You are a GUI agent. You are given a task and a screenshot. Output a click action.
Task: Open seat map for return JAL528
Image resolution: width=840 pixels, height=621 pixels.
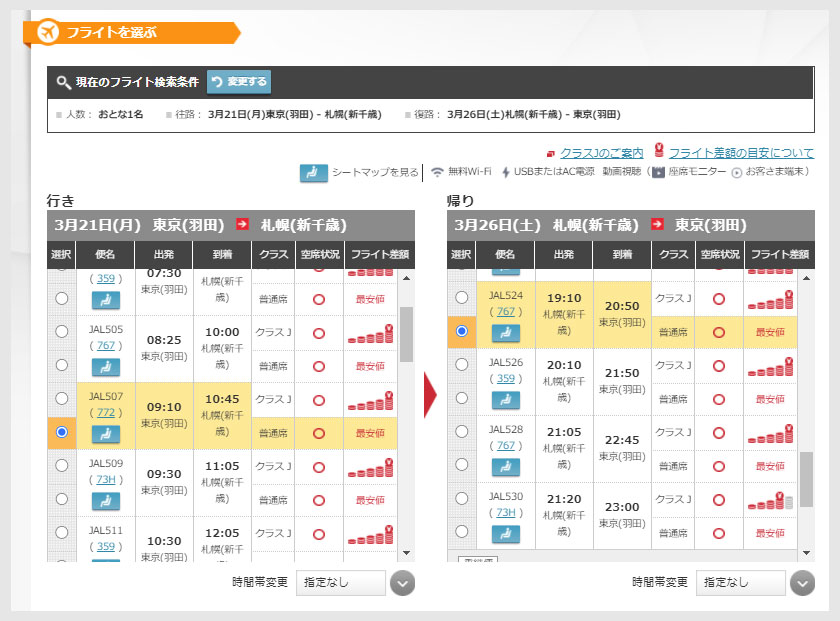click(506, 467)
